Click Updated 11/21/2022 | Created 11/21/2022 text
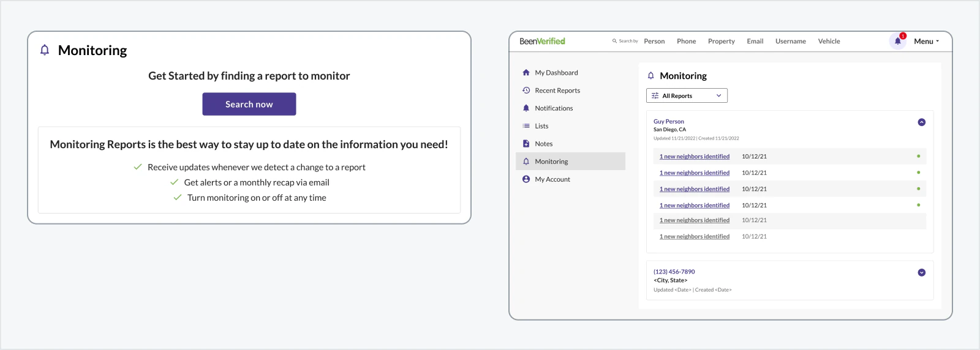The width and height of the screenshot is (980, 350). coord(696,138)
